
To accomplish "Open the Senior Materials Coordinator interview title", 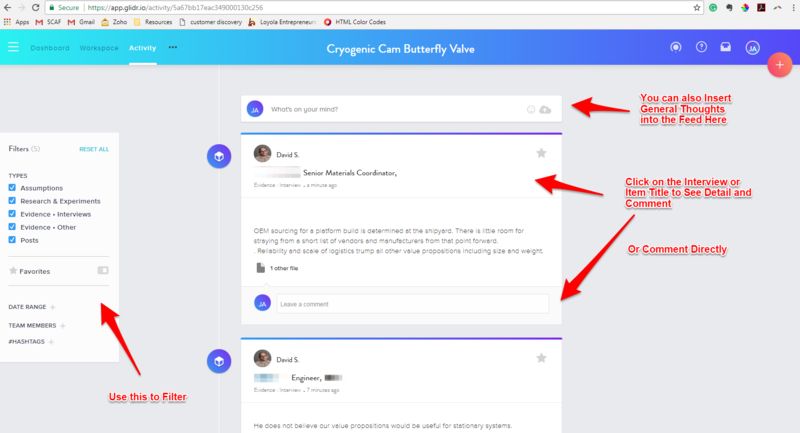I will (x=350, y=173).
